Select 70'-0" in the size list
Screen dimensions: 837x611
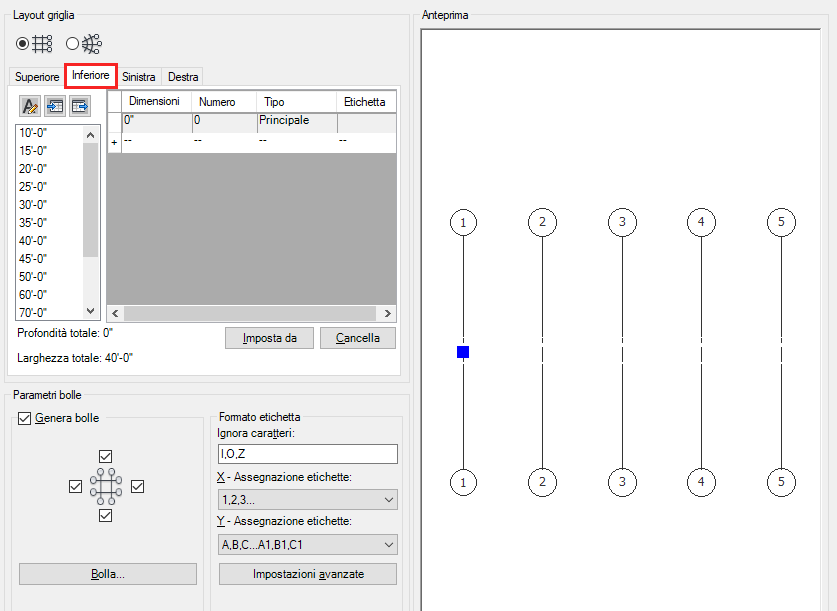coord(33,312)
